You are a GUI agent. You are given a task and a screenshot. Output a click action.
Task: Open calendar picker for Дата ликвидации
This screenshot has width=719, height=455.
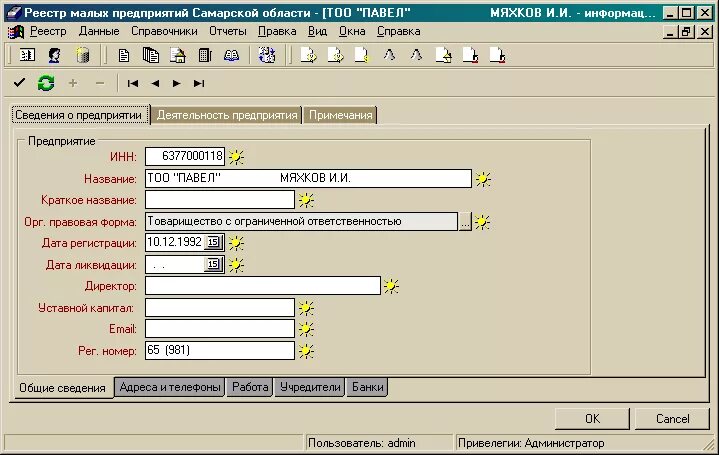tap(213, 264)
